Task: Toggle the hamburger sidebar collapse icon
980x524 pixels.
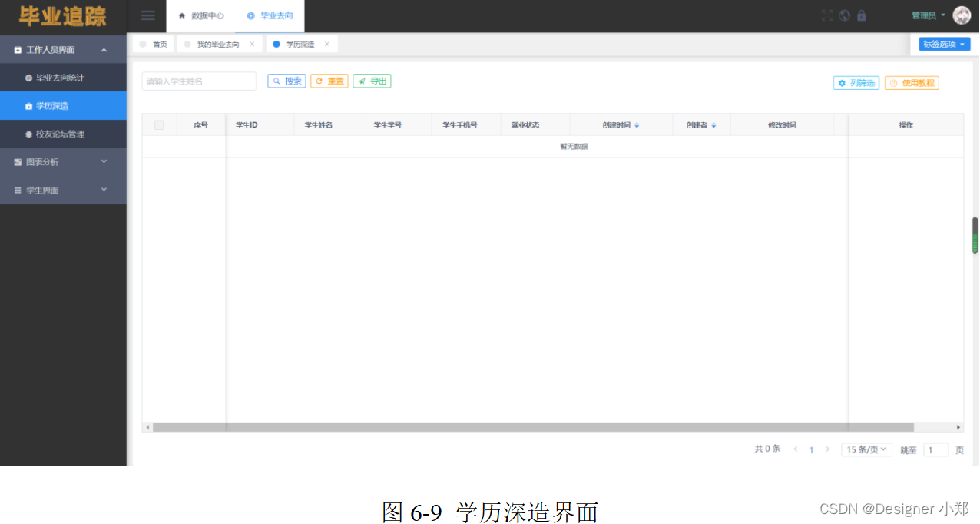Action: 148,15
